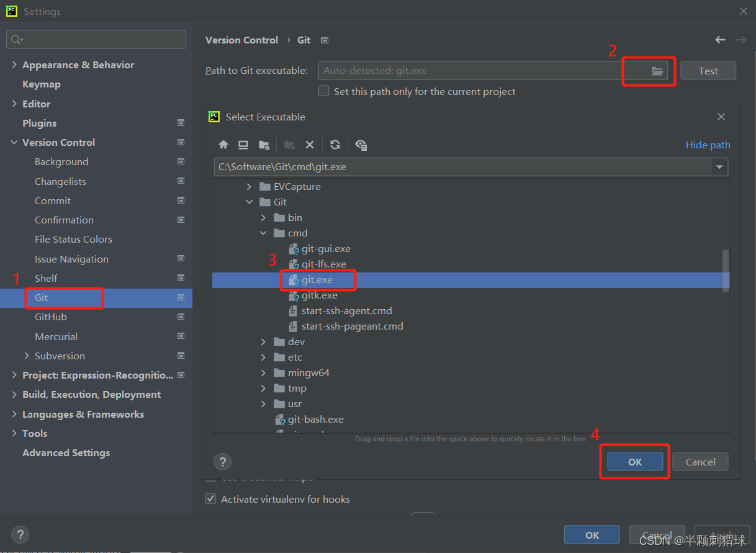
Task: Select GitHub in the Version Control sidebar
Action: coord(52,317)
